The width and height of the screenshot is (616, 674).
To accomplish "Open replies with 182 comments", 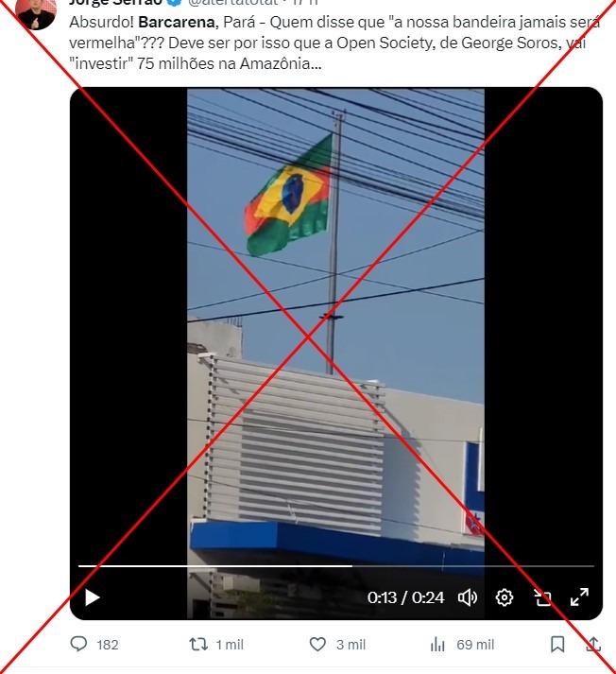I will (94, 645).
